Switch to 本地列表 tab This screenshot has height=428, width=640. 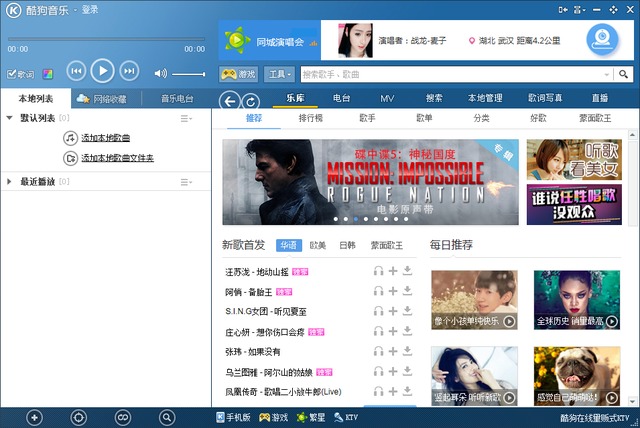(36, 98)
